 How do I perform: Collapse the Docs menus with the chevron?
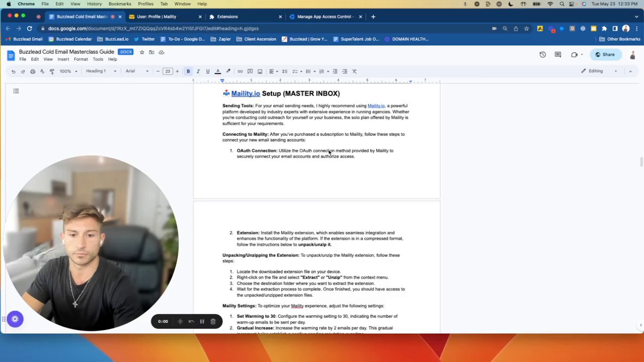pyautogui.click(x=630, y=71)
